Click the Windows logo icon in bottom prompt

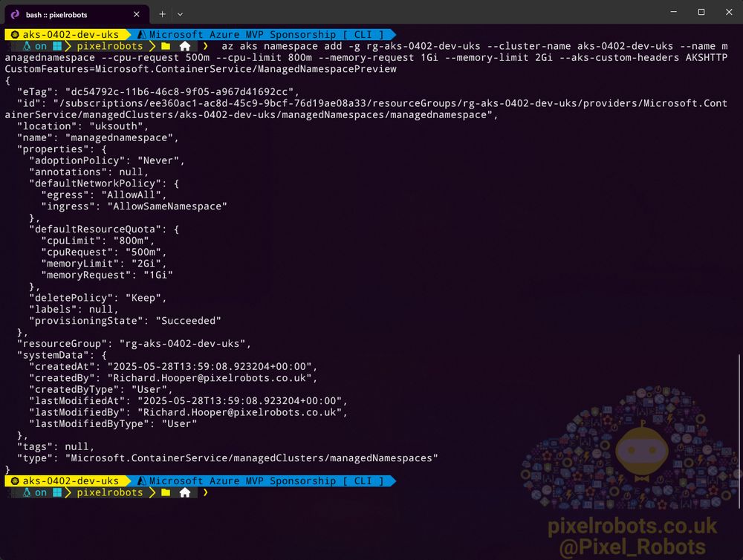point(57,492)
